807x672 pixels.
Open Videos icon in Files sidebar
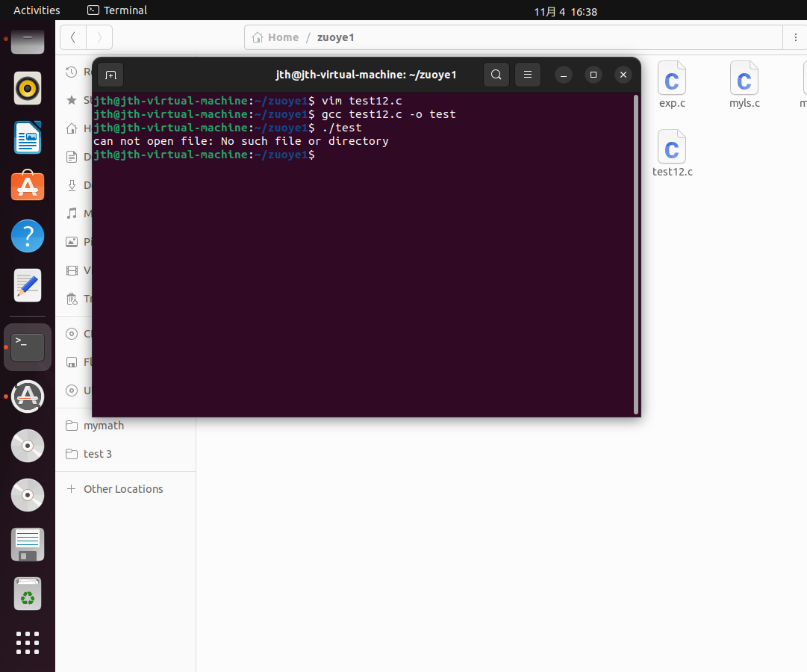tap(72, 270)
